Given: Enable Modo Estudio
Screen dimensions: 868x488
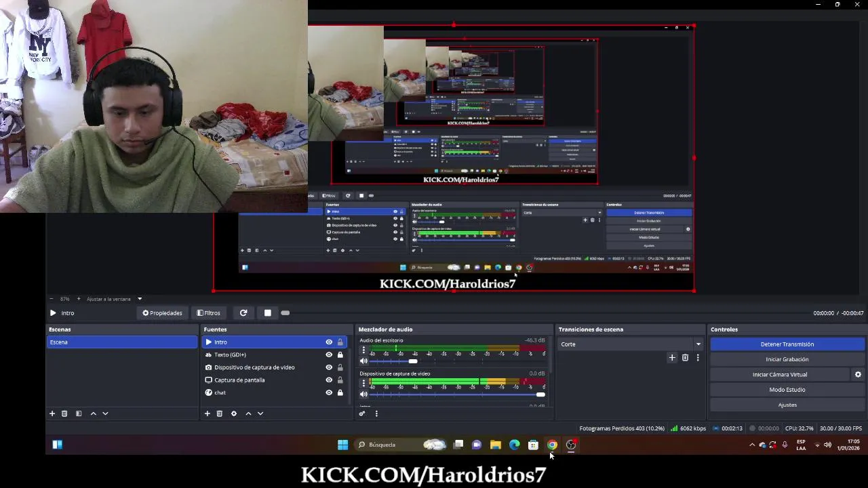Looking at the screenshot, I should (787, 390).
